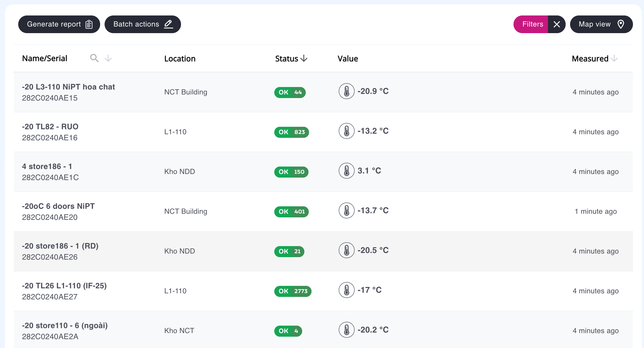Click thermometer icon for -20.9 °C
The height and width of the screenshot is (348, 644).
click(347, 91)
